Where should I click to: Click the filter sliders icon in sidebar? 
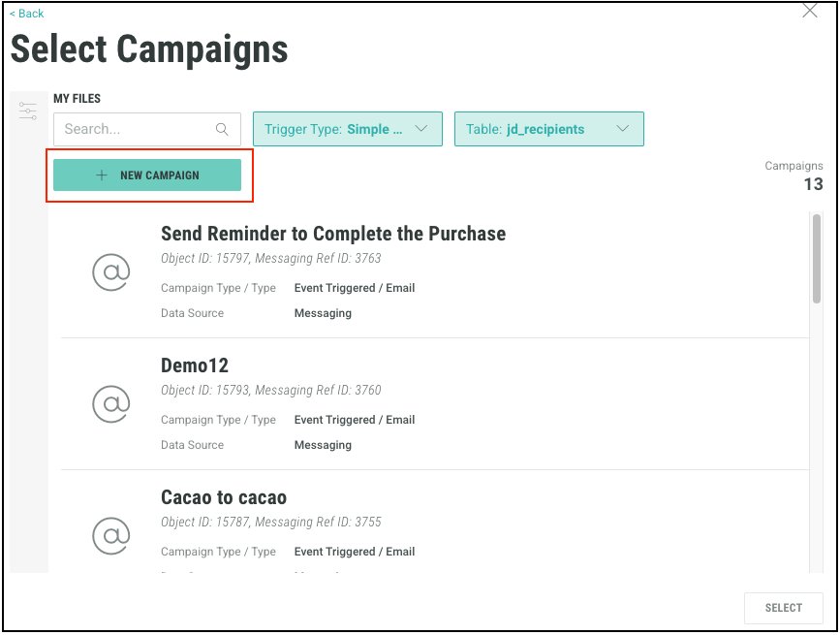tap(28, 111)
